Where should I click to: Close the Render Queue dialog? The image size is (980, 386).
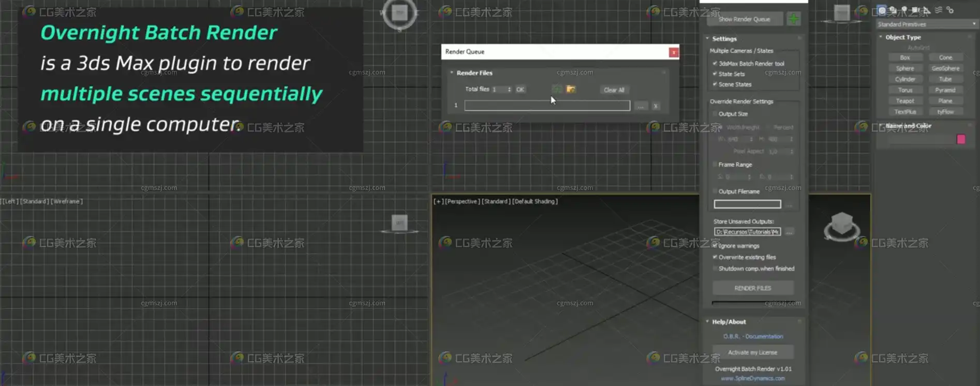(x=673, y=52)
